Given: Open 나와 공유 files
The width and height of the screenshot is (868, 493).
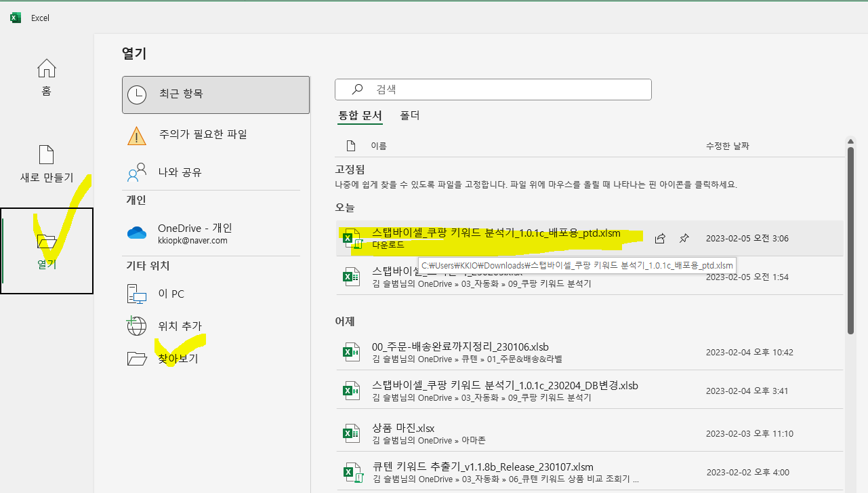Looking at the screenshot, I should pos(215,172).
